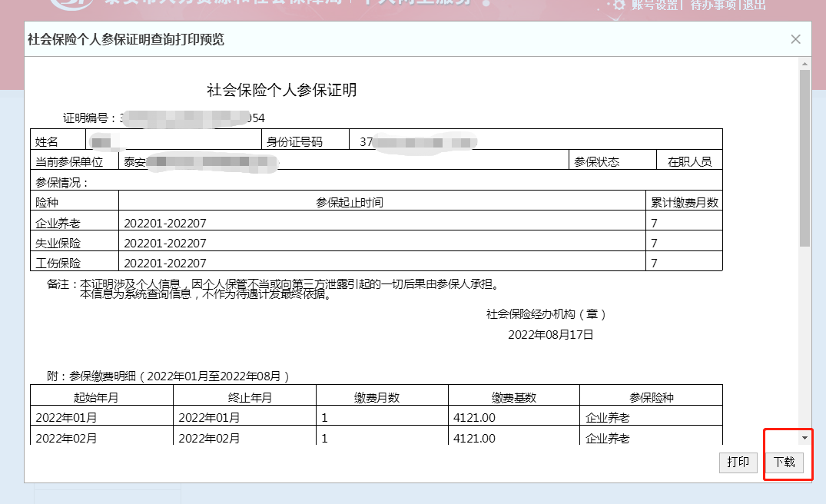Open the 待办事项 to-do items link

pos(713,5)
